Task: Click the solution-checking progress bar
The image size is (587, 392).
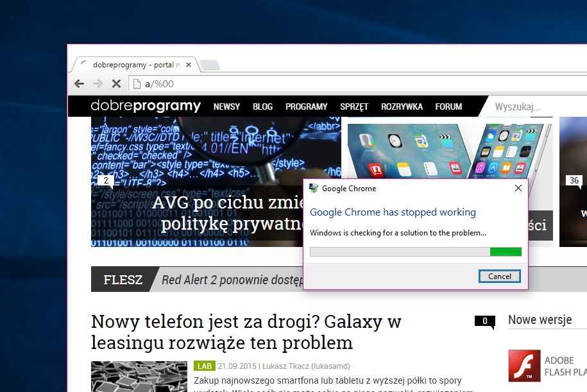Action: [x=416, y=251]
